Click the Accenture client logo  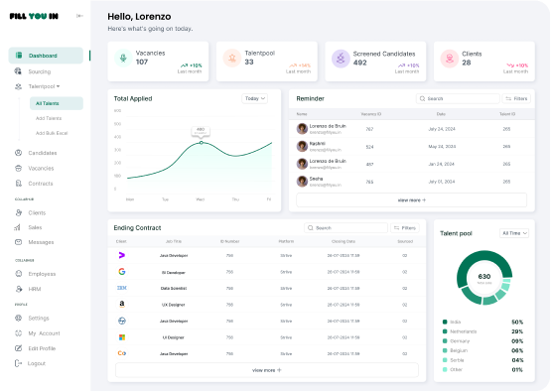[121, 255]
